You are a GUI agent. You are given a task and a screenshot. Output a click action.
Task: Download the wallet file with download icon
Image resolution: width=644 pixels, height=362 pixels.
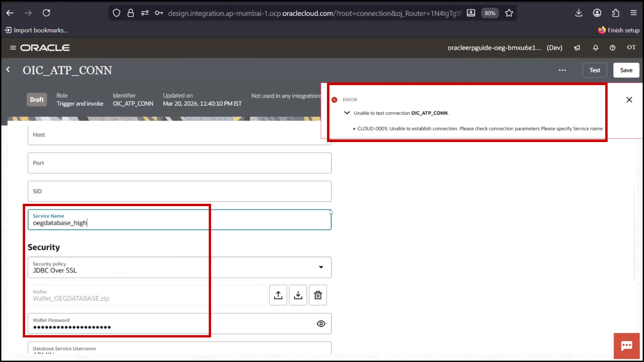[298, 295]
